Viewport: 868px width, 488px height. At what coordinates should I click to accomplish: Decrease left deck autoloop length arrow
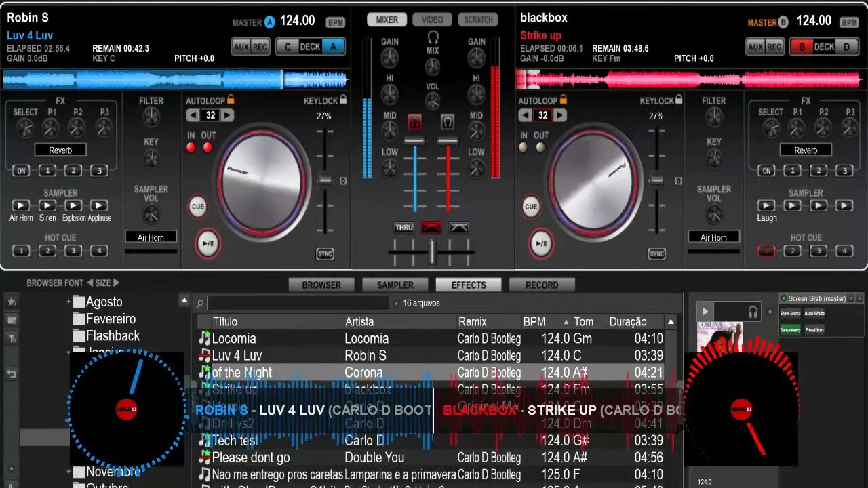click(x=193, y=115)
